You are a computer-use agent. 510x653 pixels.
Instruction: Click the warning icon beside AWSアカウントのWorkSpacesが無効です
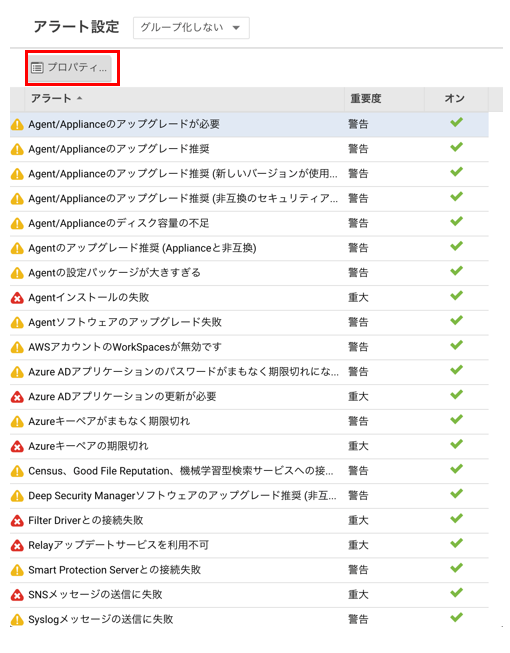coord(17,347)
